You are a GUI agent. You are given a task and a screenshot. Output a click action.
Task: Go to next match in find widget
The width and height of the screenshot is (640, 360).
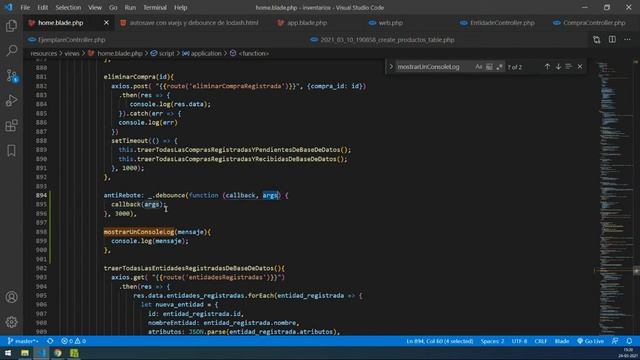coord(558,67)
